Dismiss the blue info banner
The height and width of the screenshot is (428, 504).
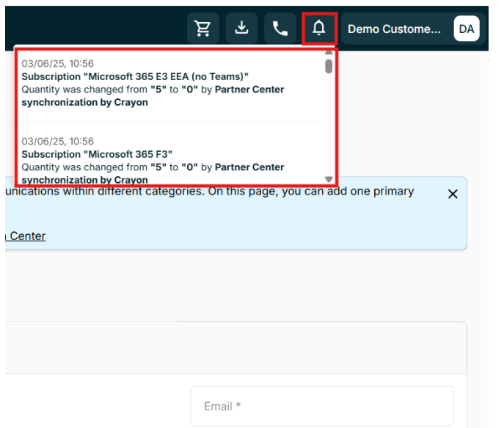point(453,194)
